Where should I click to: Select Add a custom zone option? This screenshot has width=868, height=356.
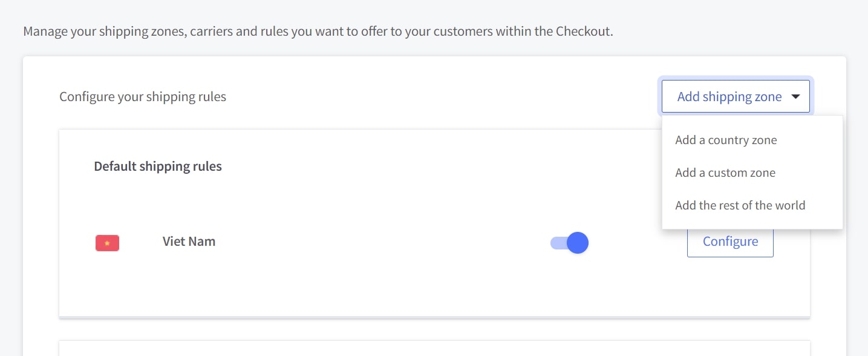point(725,173)
